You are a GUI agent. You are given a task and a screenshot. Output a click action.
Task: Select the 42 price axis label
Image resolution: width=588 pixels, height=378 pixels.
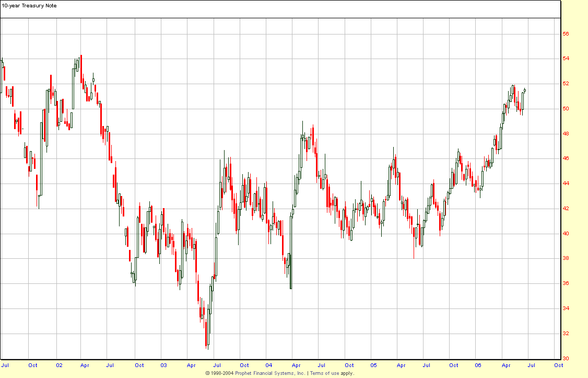tap(566, 208)
